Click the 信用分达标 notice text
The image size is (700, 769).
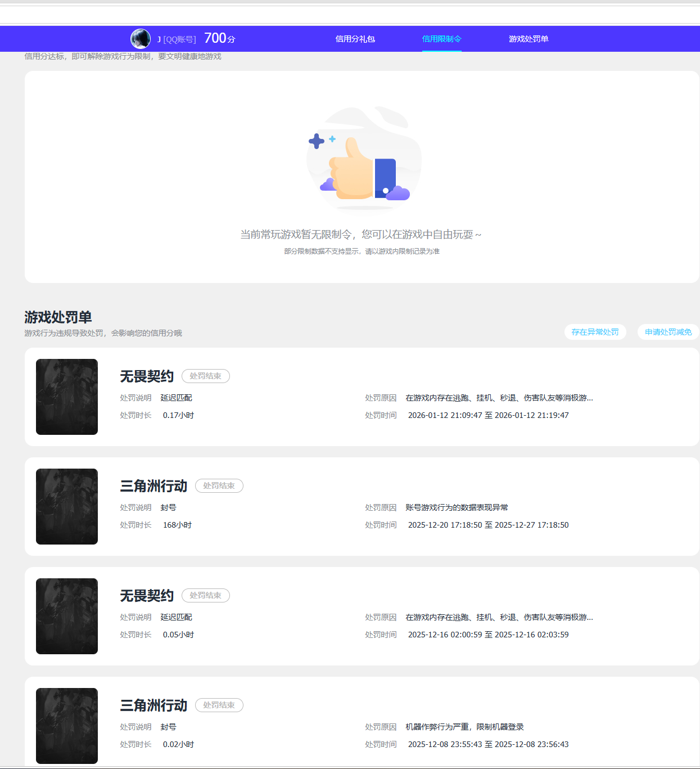click(x=123, y=56)
